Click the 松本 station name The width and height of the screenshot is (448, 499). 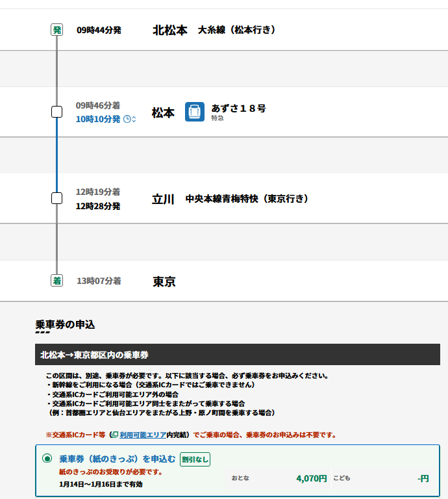[163, 112]
